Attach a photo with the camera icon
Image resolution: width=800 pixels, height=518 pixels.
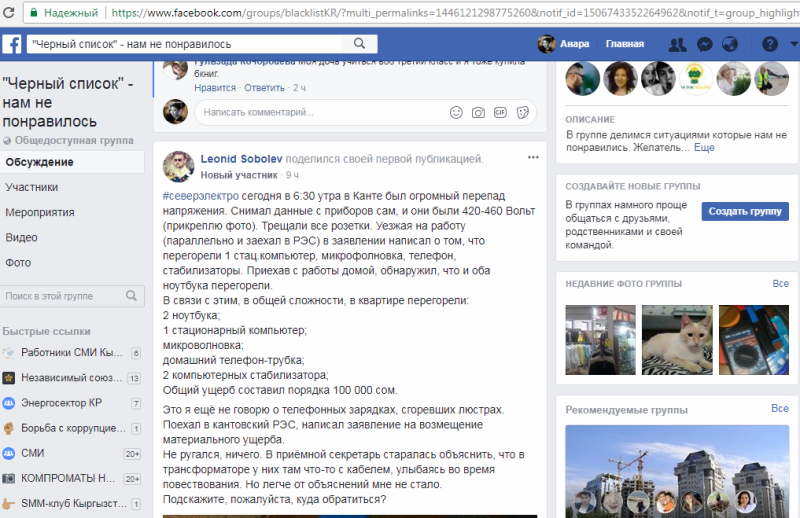478,113
